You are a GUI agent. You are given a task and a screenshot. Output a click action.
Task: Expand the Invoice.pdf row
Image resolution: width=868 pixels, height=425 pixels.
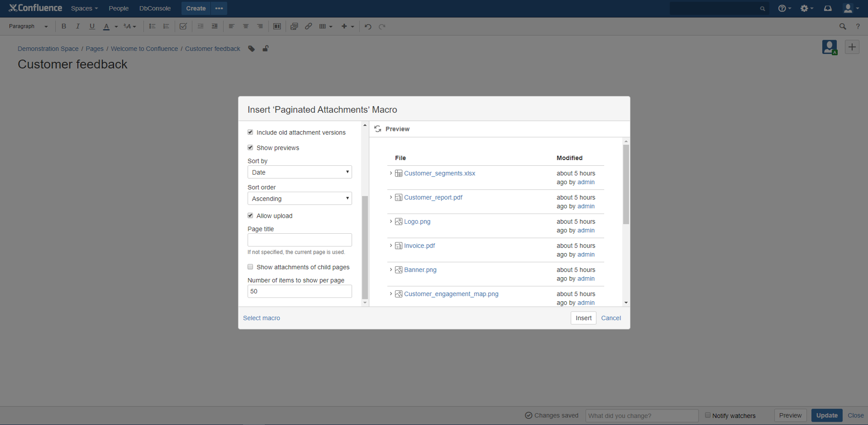point(391,246)
